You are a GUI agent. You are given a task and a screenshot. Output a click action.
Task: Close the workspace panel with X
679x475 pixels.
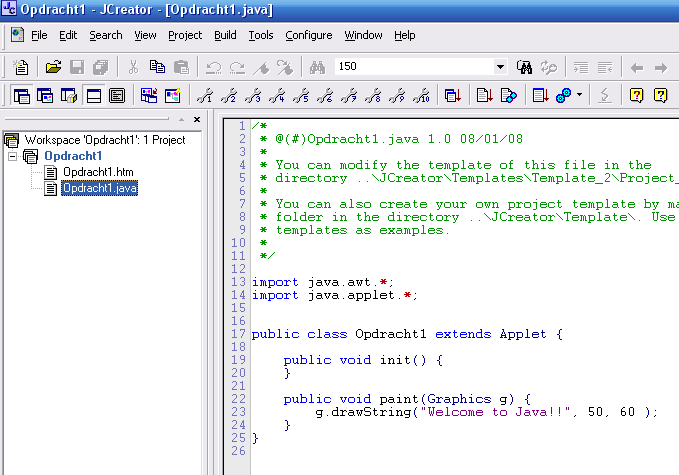(197, 120)
